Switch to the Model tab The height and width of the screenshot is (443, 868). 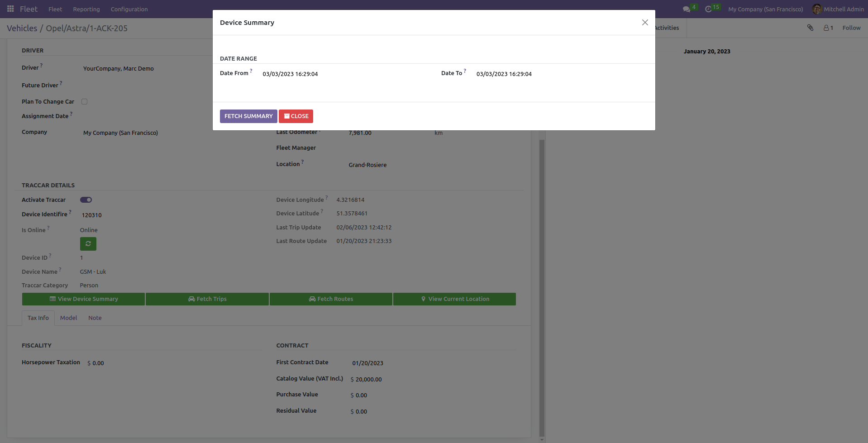point(68,318)
